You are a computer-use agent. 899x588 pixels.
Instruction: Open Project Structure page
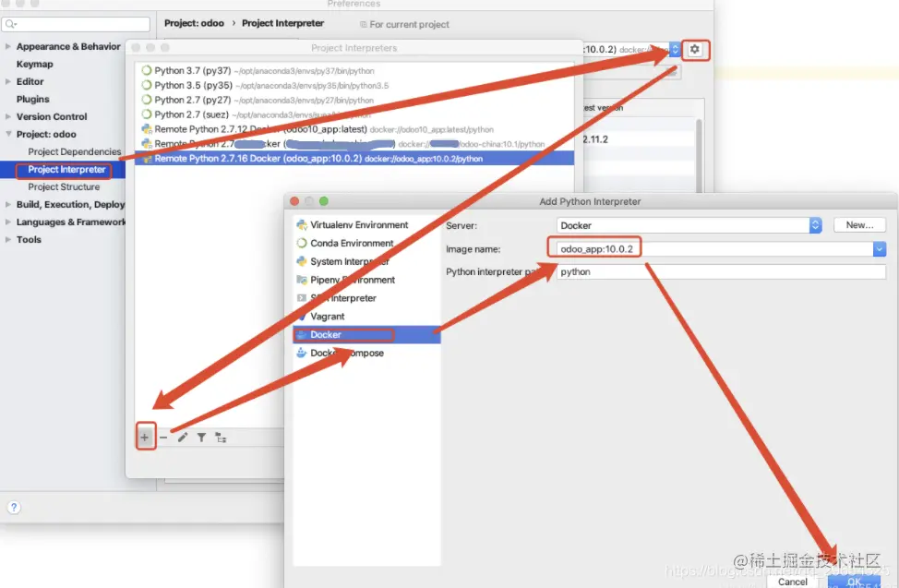coord(64,187)
